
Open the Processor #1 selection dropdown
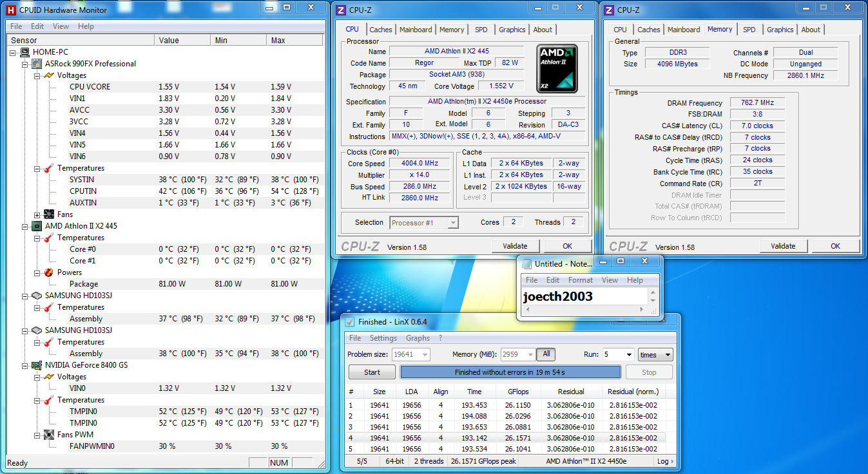pyautogui.click(x=453, y=223)
